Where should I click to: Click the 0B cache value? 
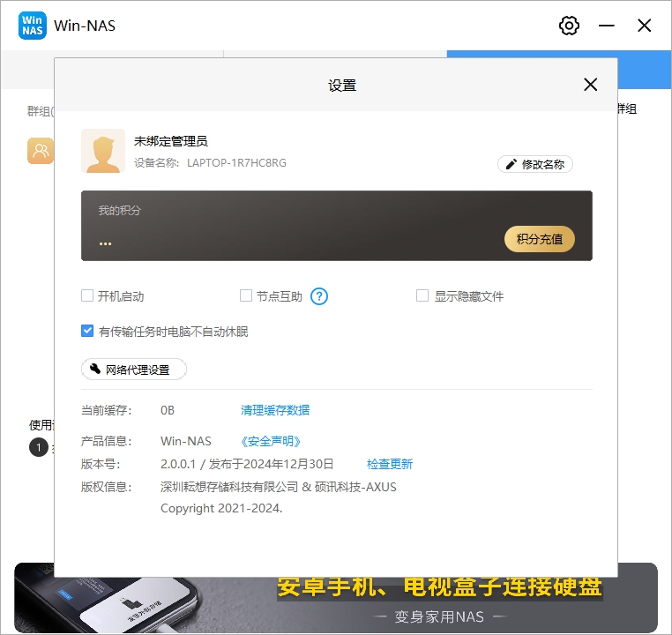click(x=168, y=410)
